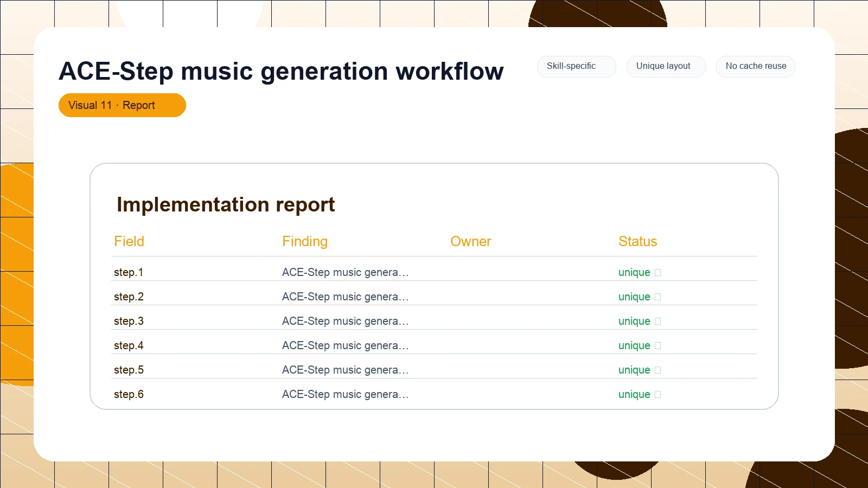Click the finding text in step.3 row

345,321
